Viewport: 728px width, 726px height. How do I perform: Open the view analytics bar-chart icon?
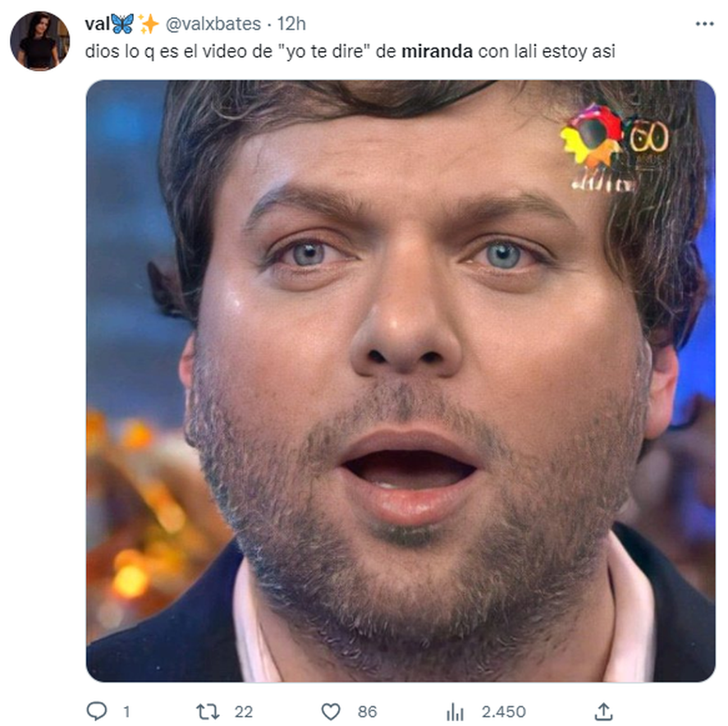pyautogui.click(x=455, y=711)
